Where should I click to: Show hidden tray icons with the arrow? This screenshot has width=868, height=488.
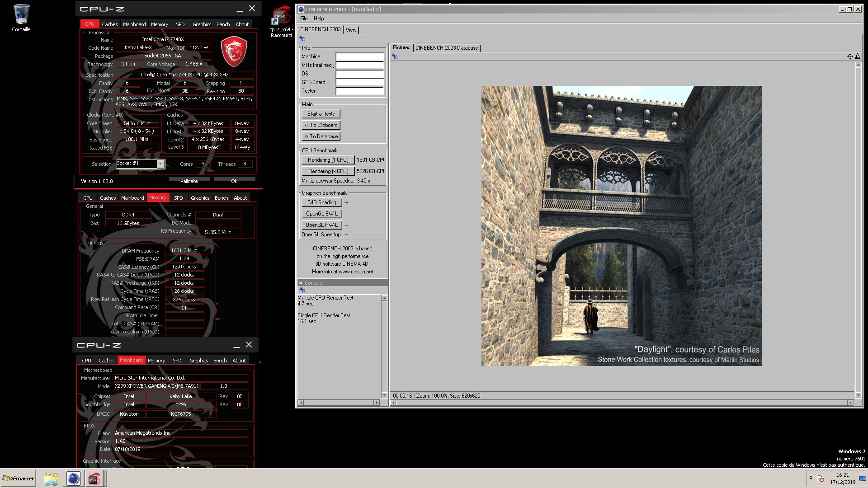tap(811, 478)
